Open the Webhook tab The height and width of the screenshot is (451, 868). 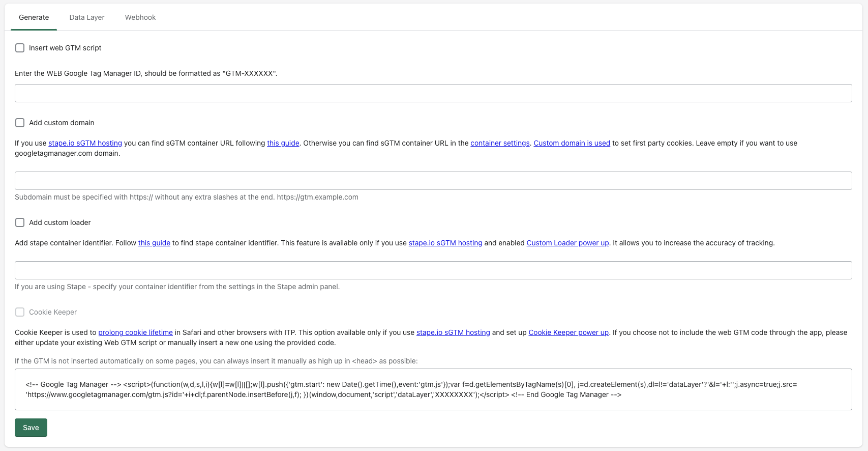140,17
